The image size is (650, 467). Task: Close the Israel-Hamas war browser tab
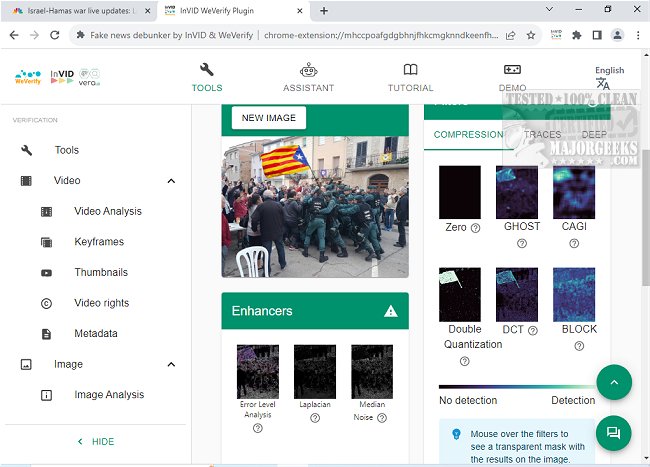(x=147, y=11)
